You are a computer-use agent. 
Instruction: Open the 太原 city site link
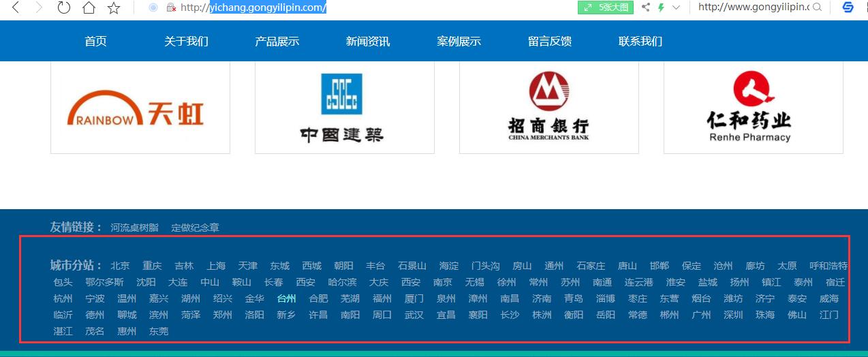[787, 266]
